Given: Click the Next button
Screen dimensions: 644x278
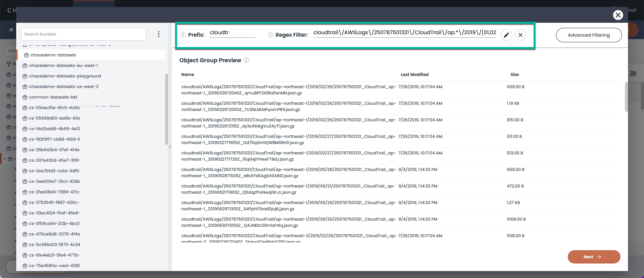Looking at the screenshot, I should click(594, 257).
